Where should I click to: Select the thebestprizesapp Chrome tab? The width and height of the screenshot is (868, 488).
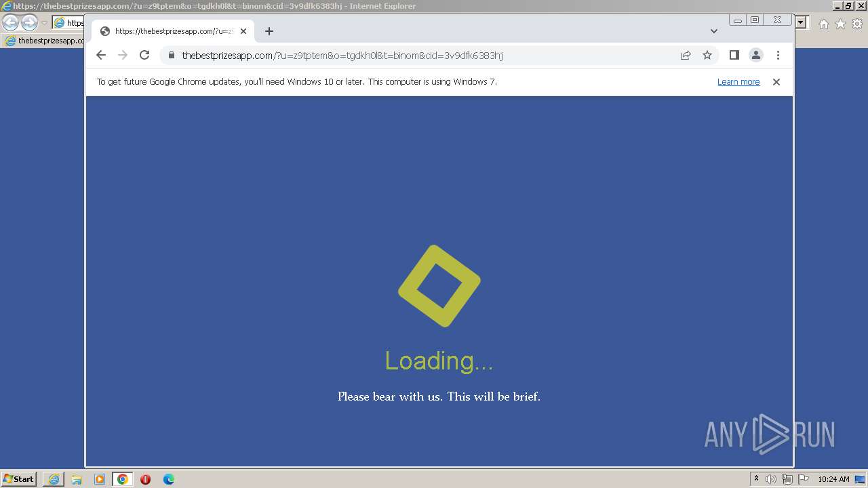click(x=173, y=31)
